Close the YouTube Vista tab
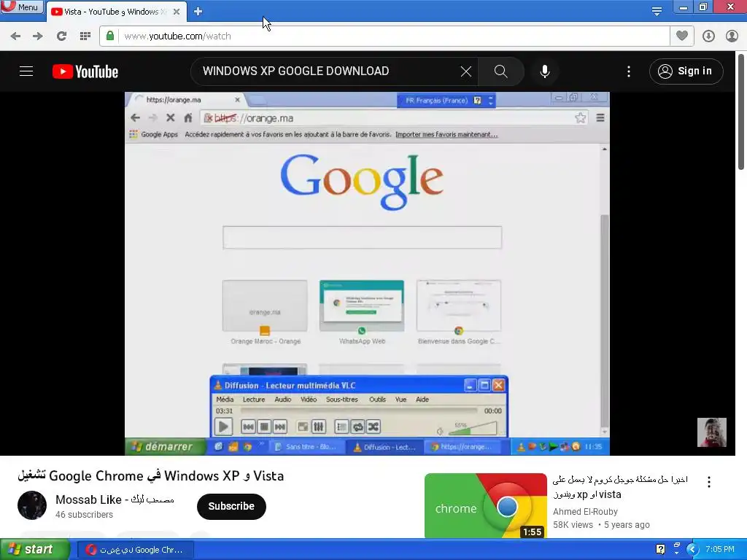The width and height of the screenshot is (747, 560). coord(177,12)
